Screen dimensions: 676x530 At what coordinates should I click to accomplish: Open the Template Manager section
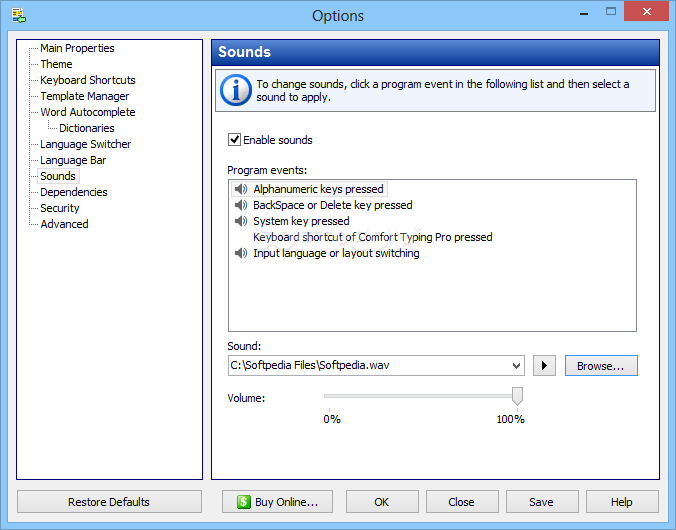[x=85, y=96]
